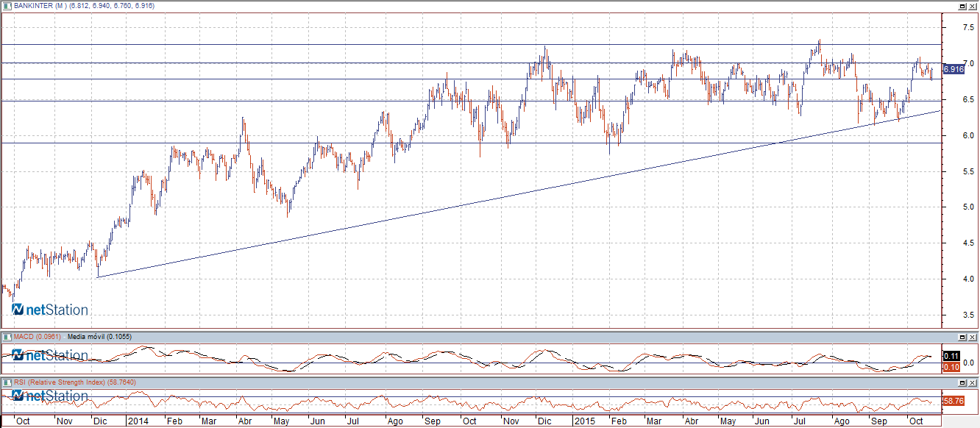
Task: Click the 0.11 moving average value tag
Action: pos(951,356)
